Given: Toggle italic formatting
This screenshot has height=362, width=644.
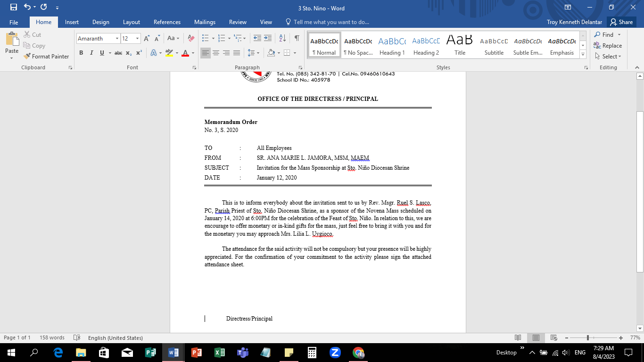Looking at the screenshot, I should 91,53.
